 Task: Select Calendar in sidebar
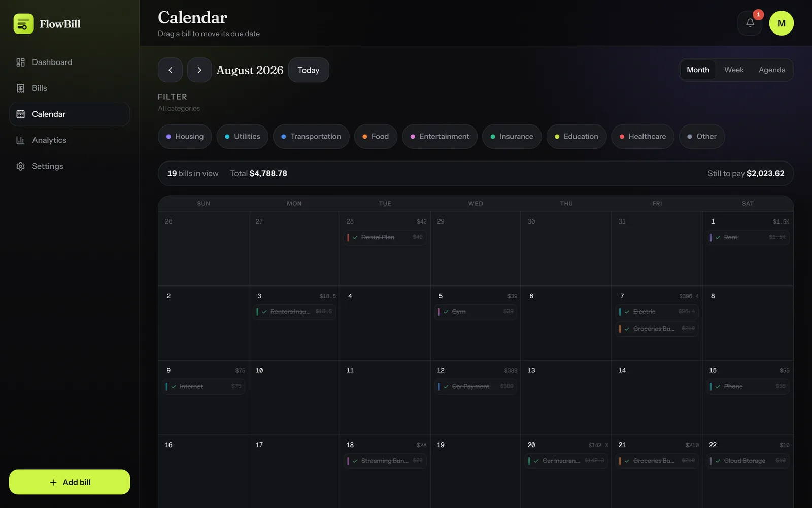coord(70,114)
